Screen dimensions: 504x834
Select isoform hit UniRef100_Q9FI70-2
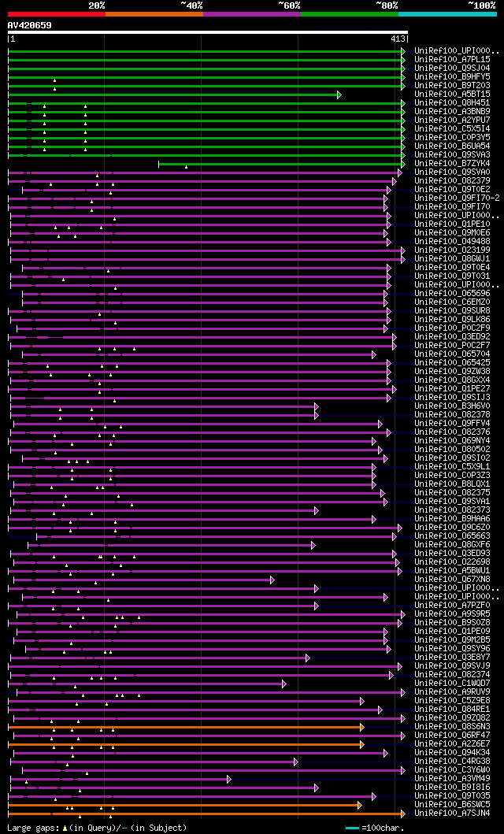(x=458, y=198)
